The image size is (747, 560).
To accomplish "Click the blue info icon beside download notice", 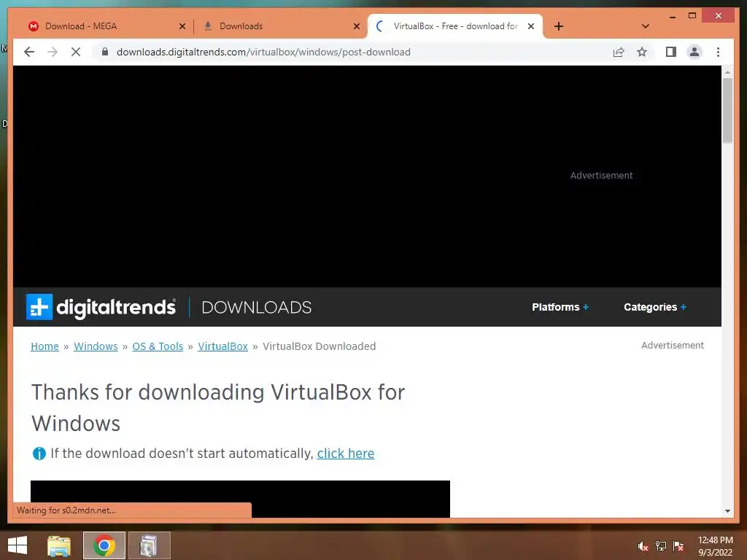I will click(x=39, y=454).
